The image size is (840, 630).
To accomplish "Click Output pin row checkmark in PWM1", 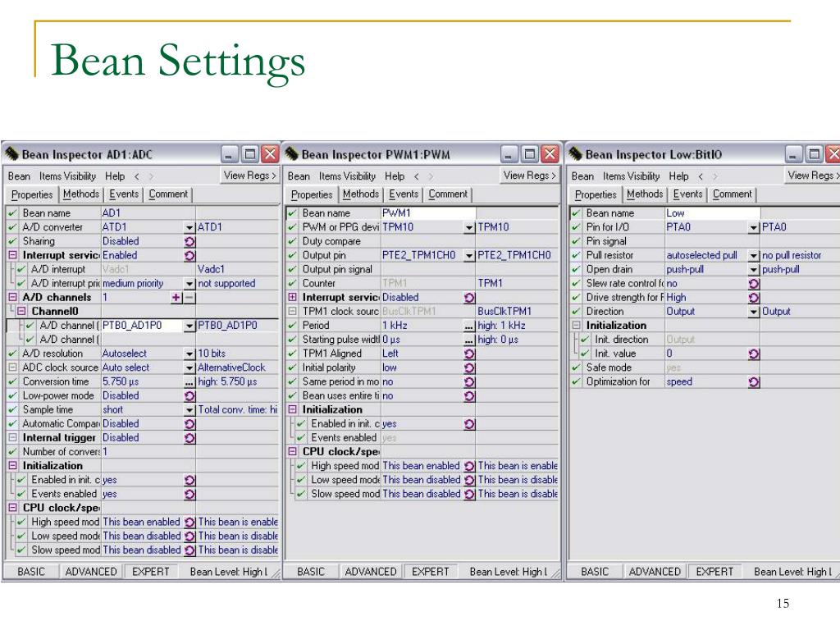I will click(x=292, y=255).
